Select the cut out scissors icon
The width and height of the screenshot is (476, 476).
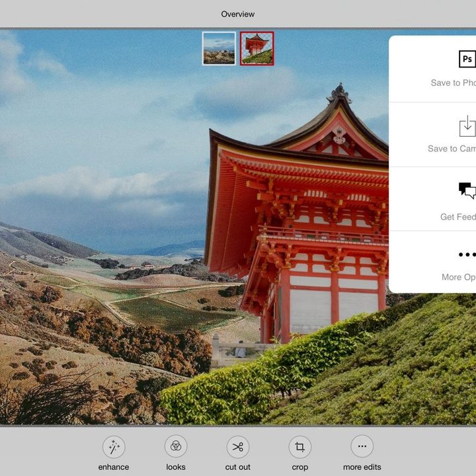tap(238, 447)
